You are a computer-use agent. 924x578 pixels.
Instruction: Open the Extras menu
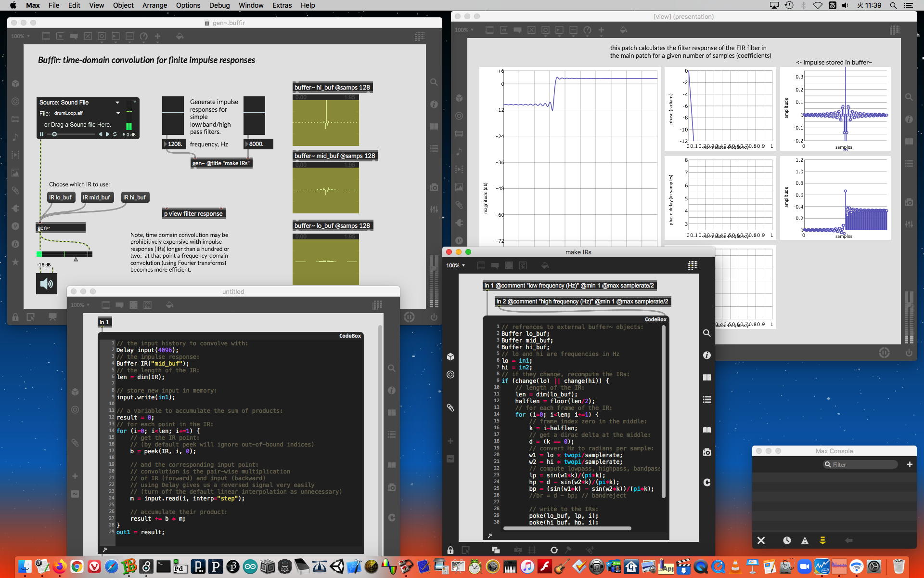point(282,5)
